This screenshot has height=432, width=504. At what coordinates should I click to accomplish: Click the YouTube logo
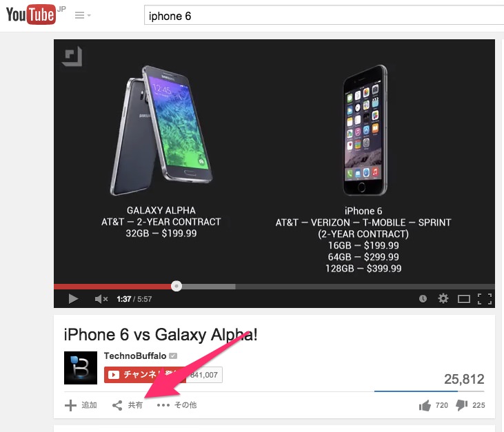[x=31, y=14]
